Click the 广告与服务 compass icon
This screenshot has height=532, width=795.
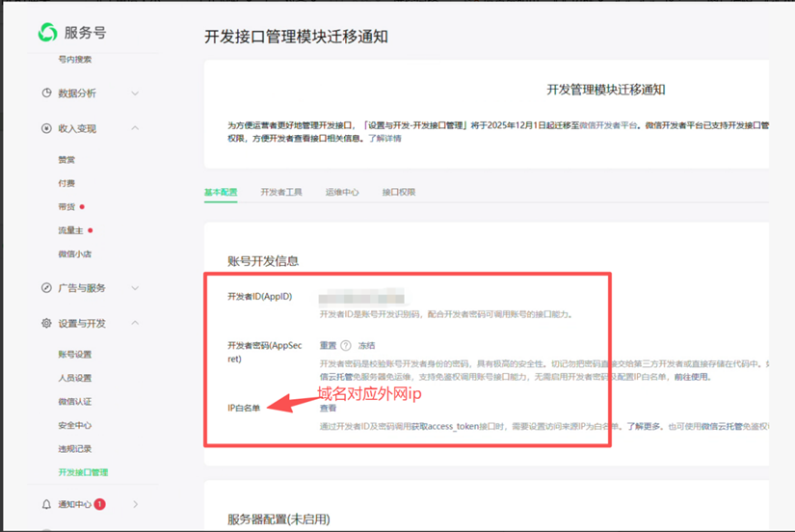tap(46, 288)
